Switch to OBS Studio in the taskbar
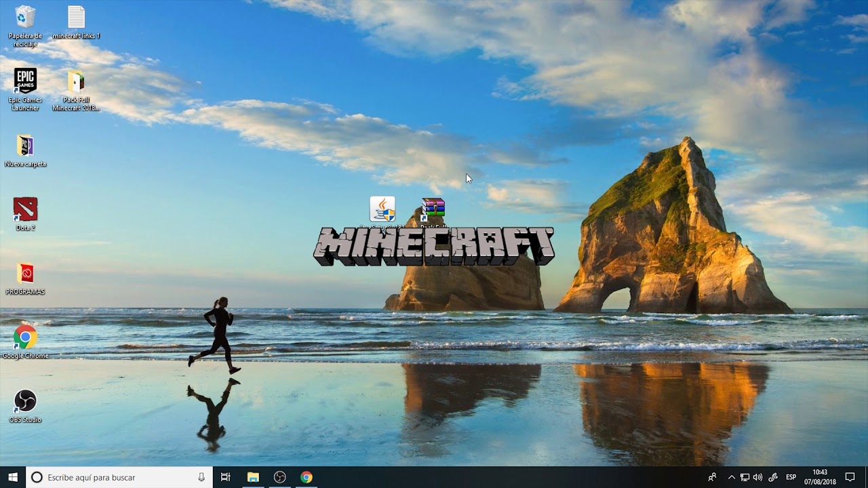The width and height of the screenshot is (868, 488). click(279, 477)
